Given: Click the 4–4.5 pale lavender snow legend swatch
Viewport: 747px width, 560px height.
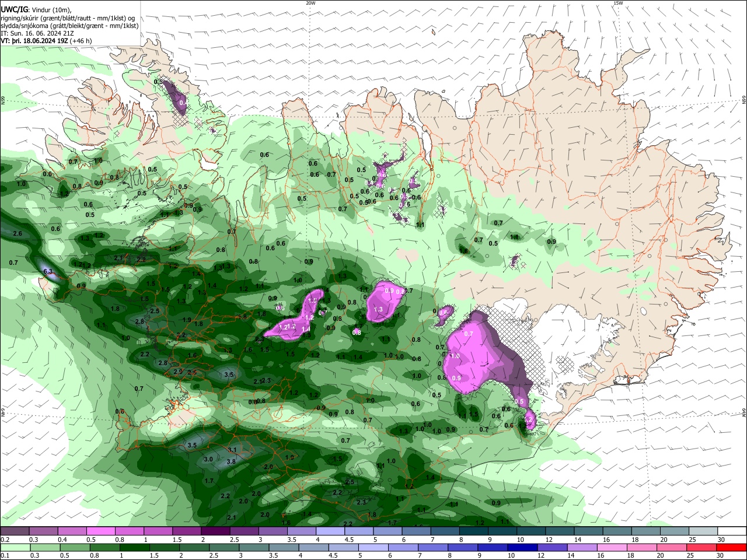Looking at the screenshot, I should (330, 531).
